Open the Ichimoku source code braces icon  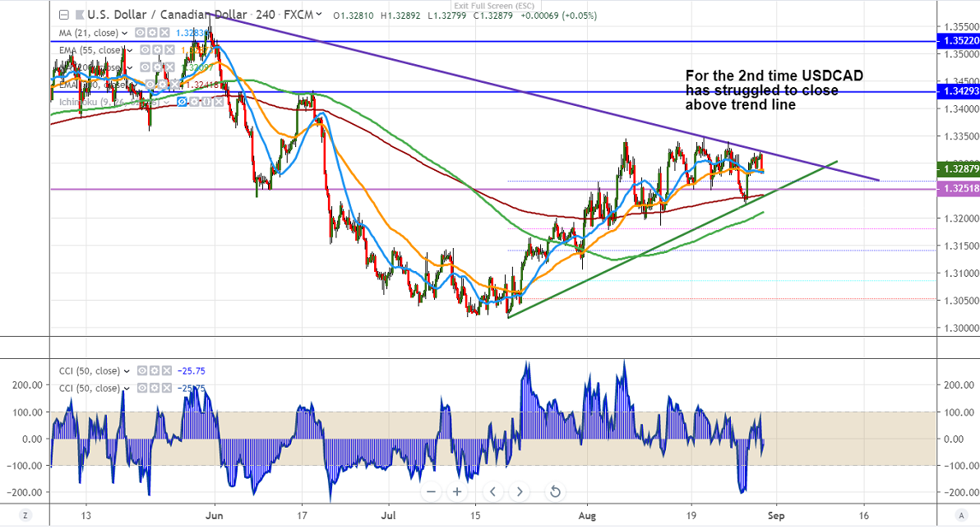click(x=206, y=101)
